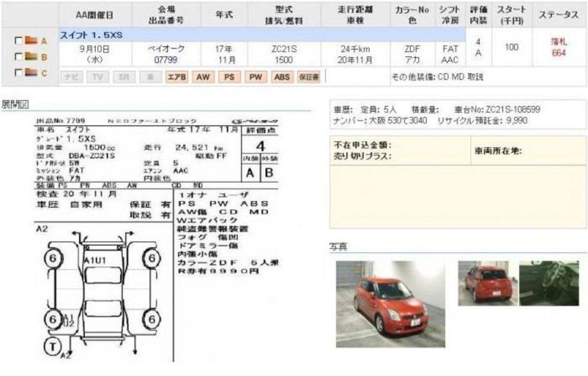The image size is (588, 376).
Task: Click the 落札 664 status text
Action: [x=558, y=47]
